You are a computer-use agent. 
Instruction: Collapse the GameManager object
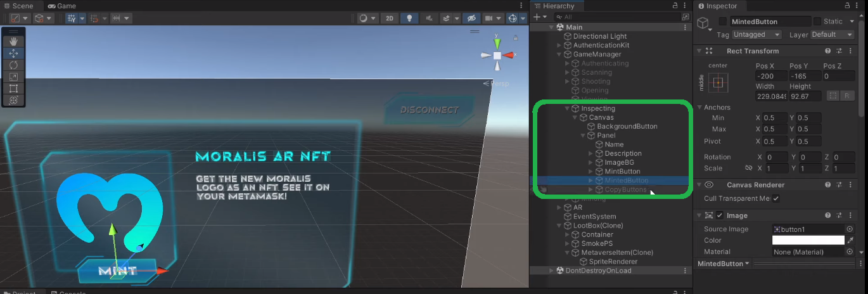pyautogui.click(x=559, y=54)
